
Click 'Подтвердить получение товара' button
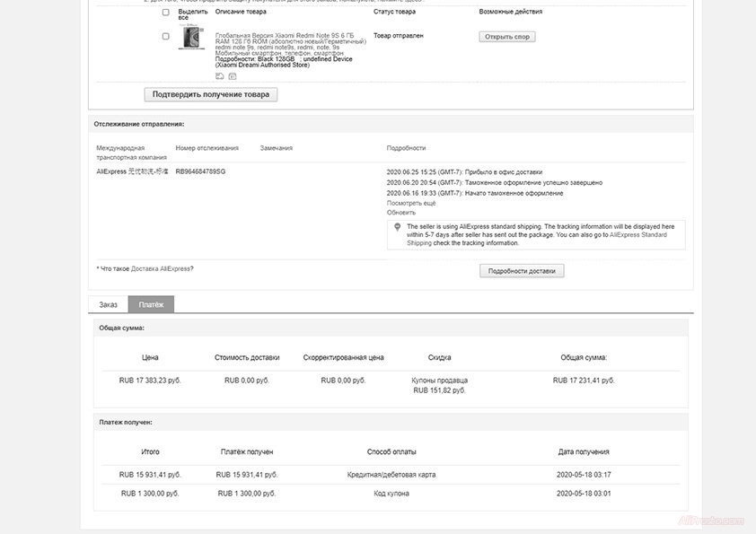click(x=211, y=94)
